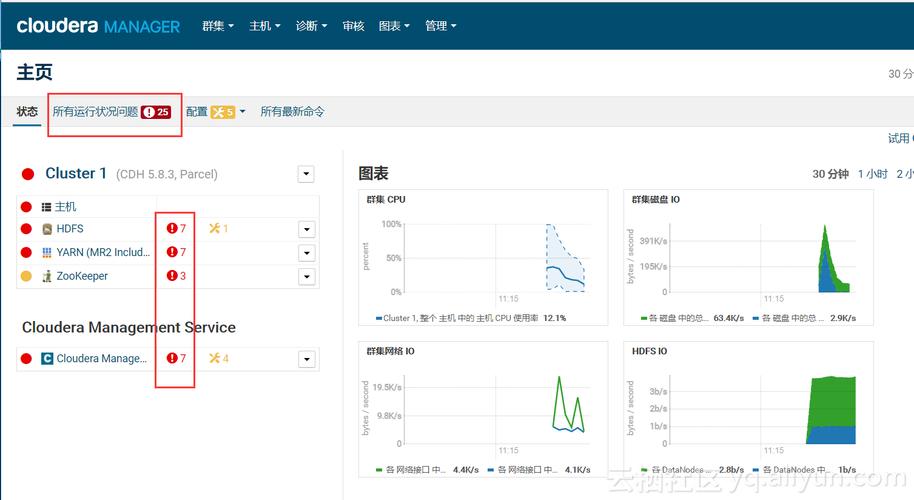Click the 12.1% CPU usage legend value
This screenshot has width=914, height=500.
pos(554,318)
